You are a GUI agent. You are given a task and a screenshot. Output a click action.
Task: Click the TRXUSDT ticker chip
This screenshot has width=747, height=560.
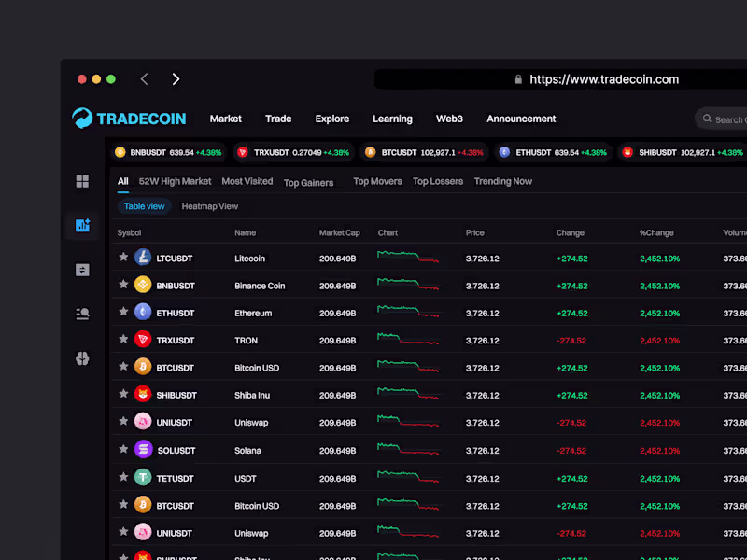click(293, 152)
